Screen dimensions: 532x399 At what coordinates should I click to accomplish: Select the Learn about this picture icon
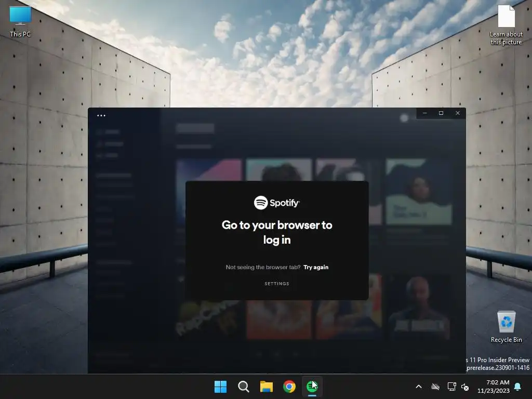pos(506,25)
